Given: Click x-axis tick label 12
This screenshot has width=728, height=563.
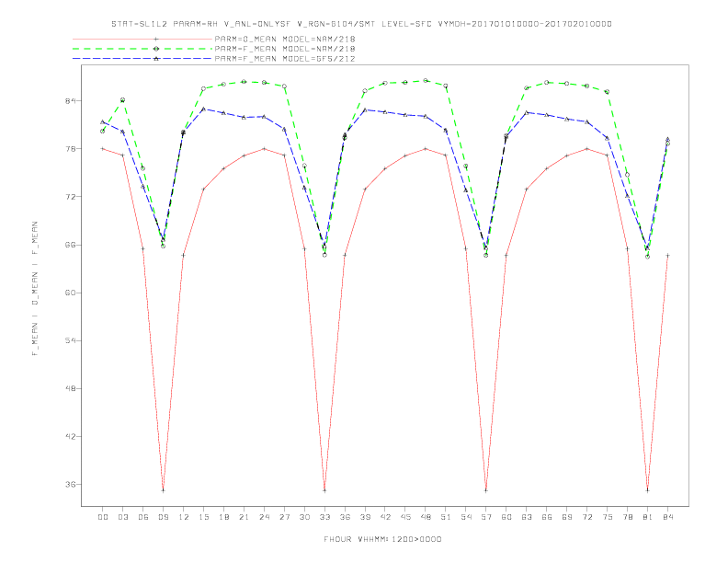Looking at the screenshot, I should coord(184,517).
